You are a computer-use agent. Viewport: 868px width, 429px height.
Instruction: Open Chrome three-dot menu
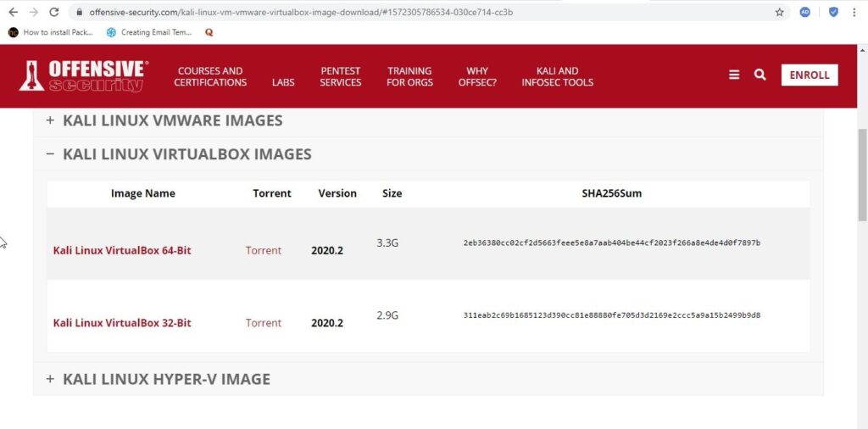tap(854, 12)
